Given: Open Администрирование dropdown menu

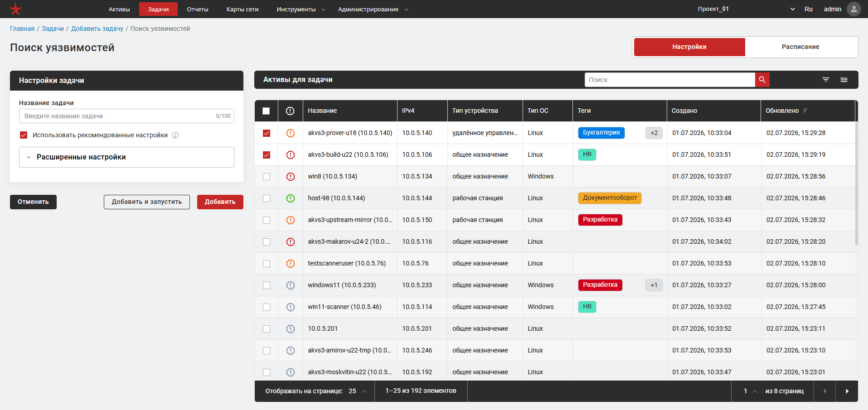Looking at the screenshot, I should pos(373,9).
